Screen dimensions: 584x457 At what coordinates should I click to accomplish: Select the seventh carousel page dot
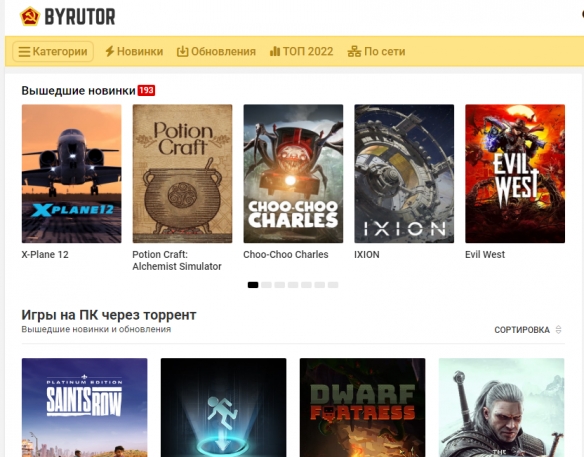coord(333,285)
